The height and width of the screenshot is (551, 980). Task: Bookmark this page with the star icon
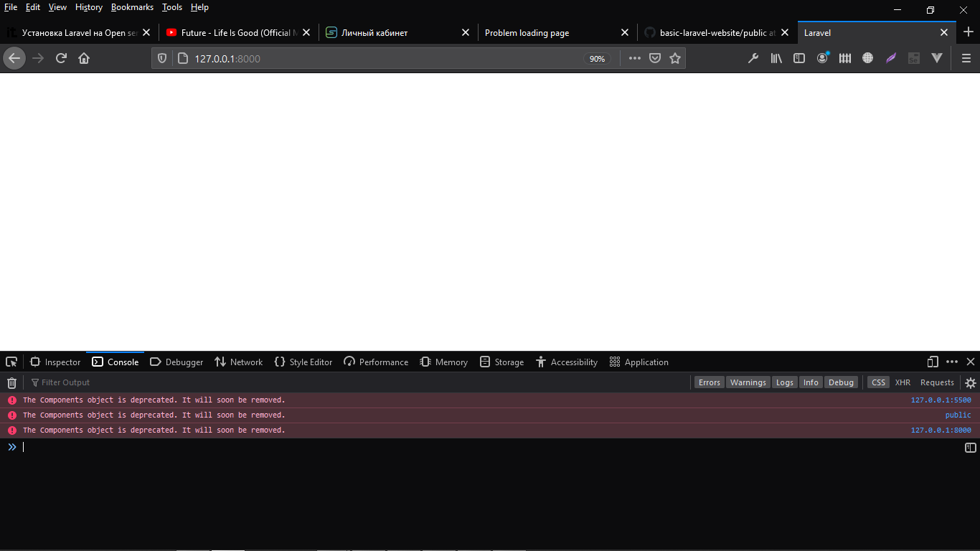tap(675, 58)
